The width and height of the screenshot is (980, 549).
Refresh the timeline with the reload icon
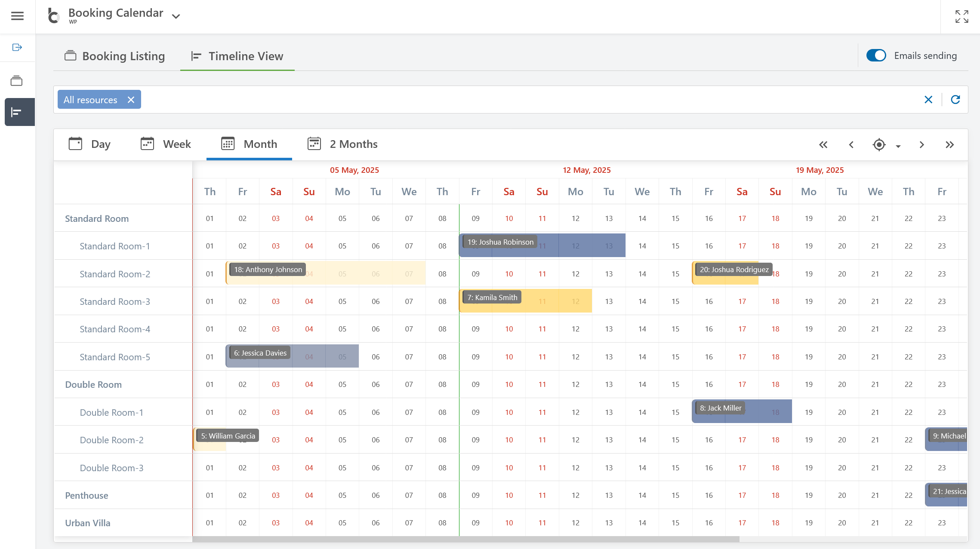955,99
